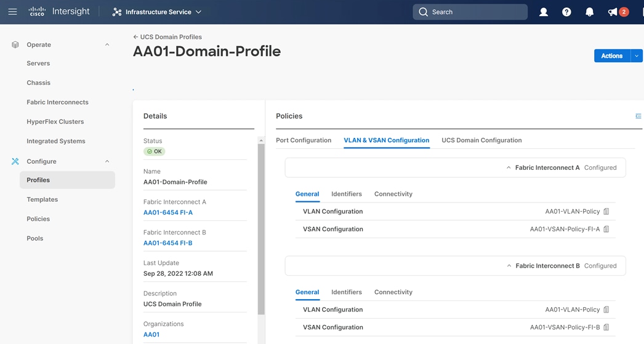Screen dimensions: 644x344
Task: Click the Details scrollbar up arrow
Action: point(261,140)
